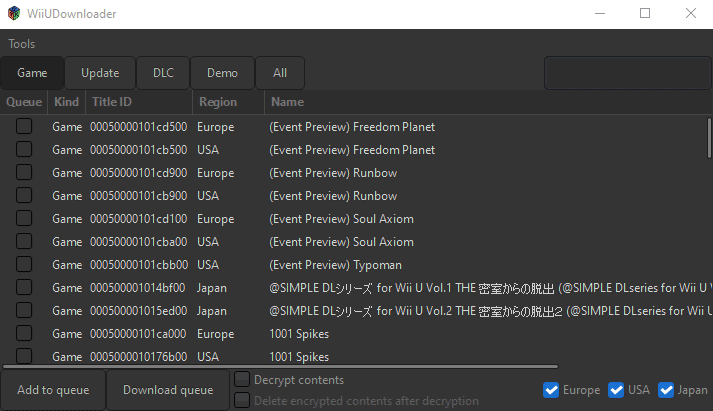Sort by the Region column header
Screen dimensions: 713x411
(x=228, y=102)
